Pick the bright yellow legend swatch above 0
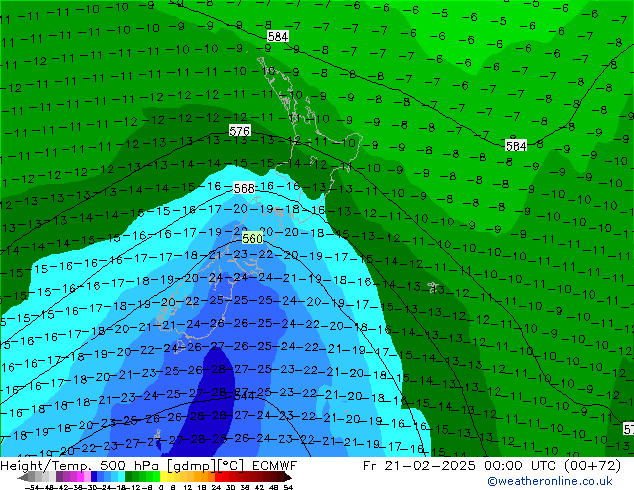634x490 pixels. tap(163, 477)
